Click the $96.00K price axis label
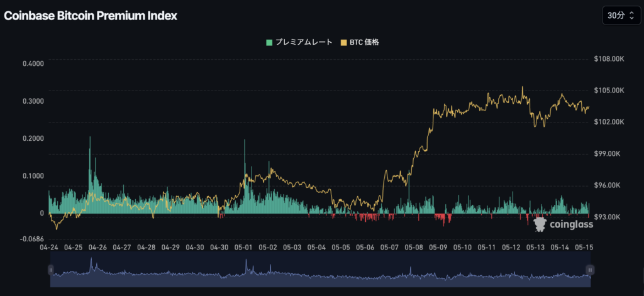The image size is (644, 296). click(608, 185)
